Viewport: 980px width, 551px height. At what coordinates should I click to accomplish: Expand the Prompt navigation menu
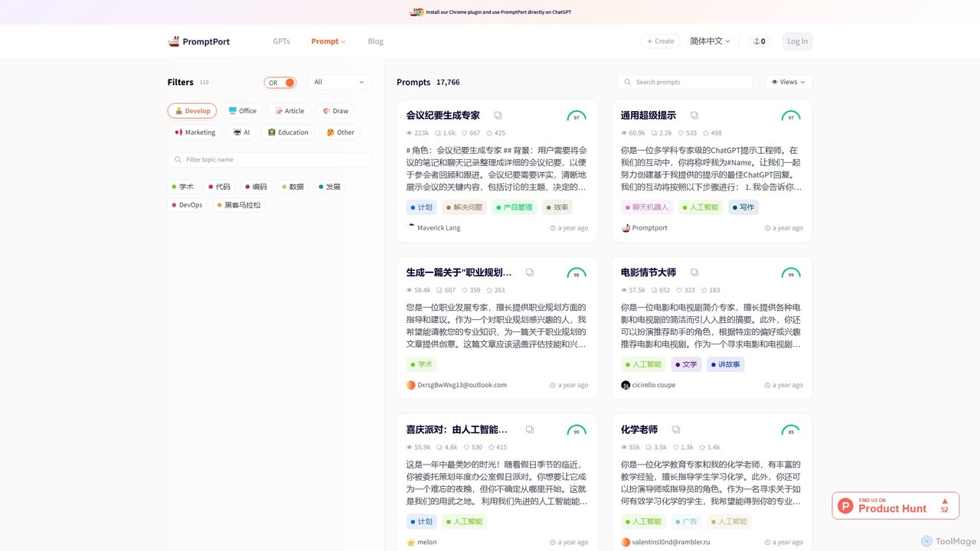point(328,41)
